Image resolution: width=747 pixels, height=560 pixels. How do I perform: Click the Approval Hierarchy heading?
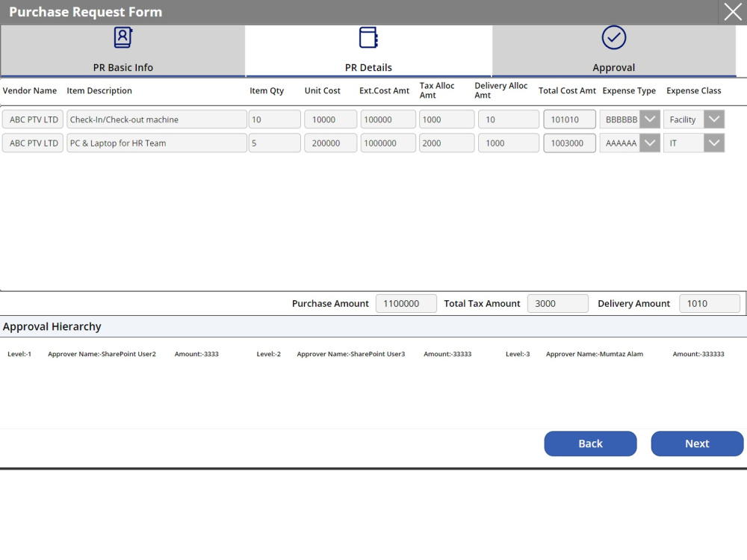click(x=52, y=327)
